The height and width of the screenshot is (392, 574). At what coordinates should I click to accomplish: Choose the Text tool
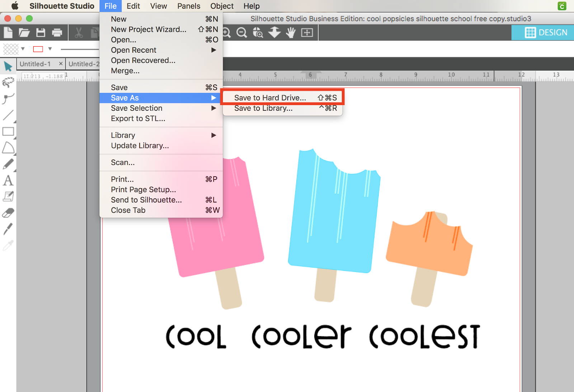click(8, 180)
